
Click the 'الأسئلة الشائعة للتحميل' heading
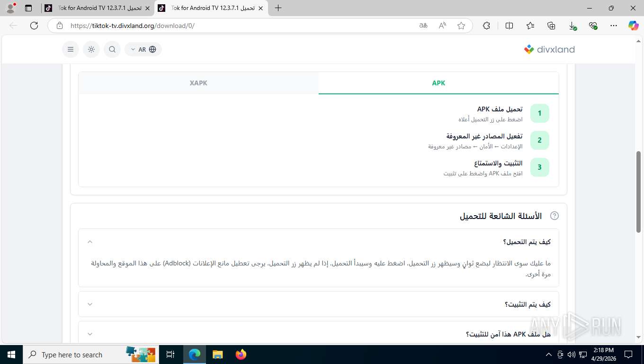pyautogui.click(x=501, y=216)
